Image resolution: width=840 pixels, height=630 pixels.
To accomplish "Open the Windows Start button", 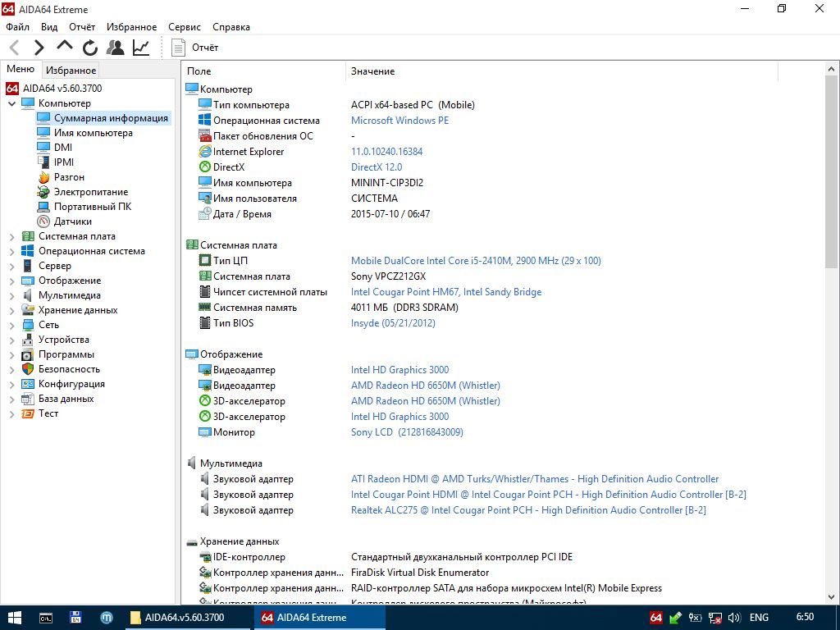I will pos(15,618).
